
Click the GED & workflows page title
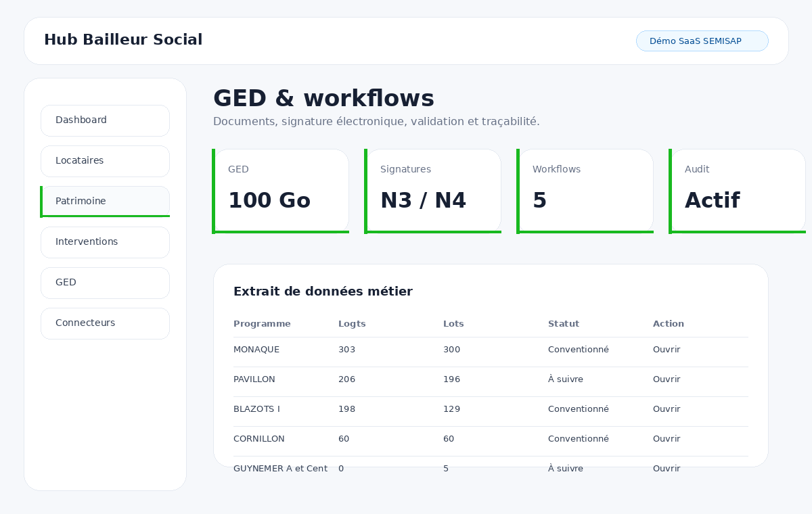point(323,99)
